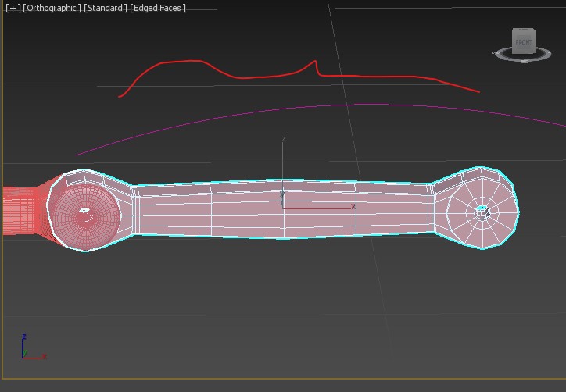Click the small cyan hole at right joint
The height and width of the screenshot is (392, 566).
(482, 210)
